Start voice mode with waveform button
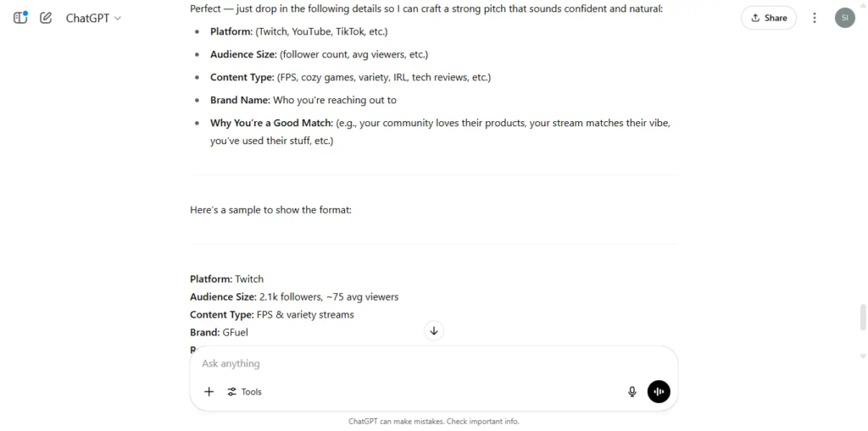868x431 pixels. tap(659, 392)
